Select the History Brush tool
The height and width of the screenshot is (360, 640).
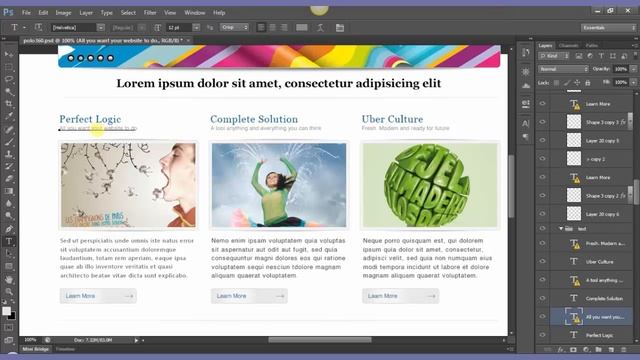9,167
